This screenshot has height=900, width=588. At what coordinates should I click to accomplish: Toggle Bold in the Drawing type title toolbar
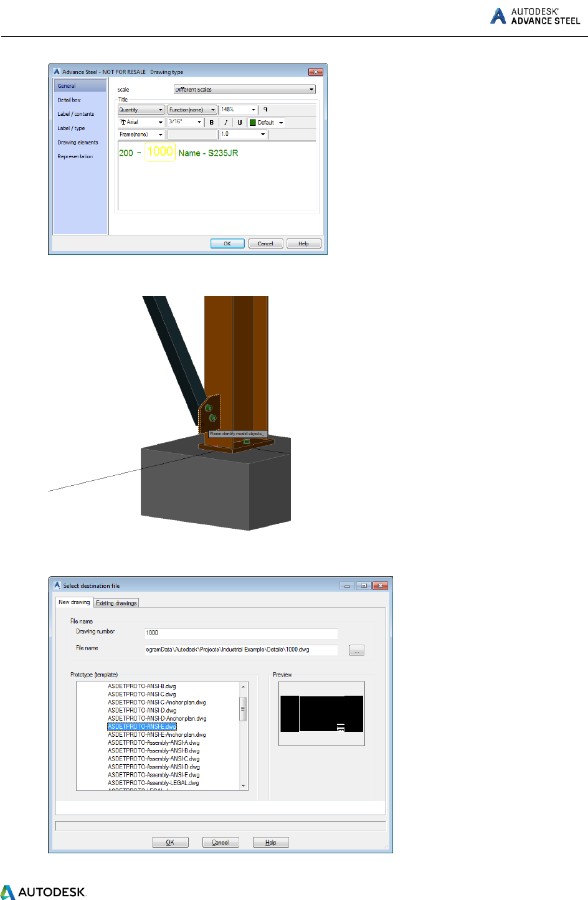tap(212, 123)
